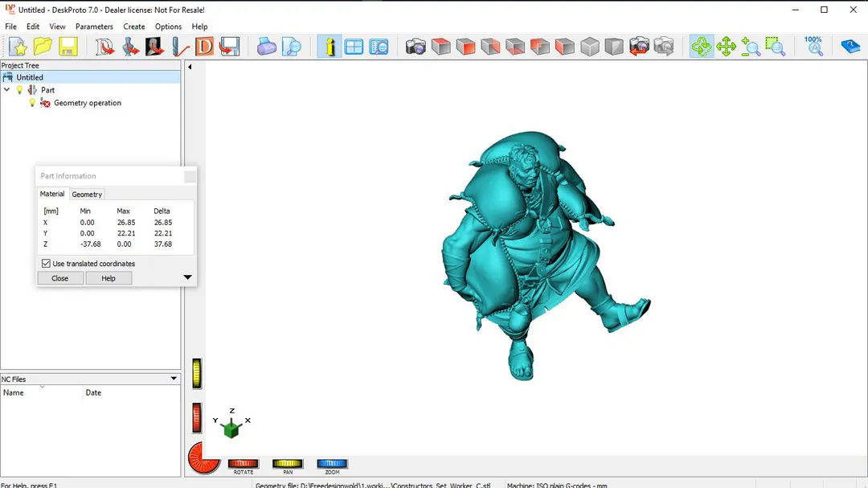Image resolution: width=868 pixels, height=488 pixels.
Task: Calculate toolpaths using the cutter icon
Action: 180,47
